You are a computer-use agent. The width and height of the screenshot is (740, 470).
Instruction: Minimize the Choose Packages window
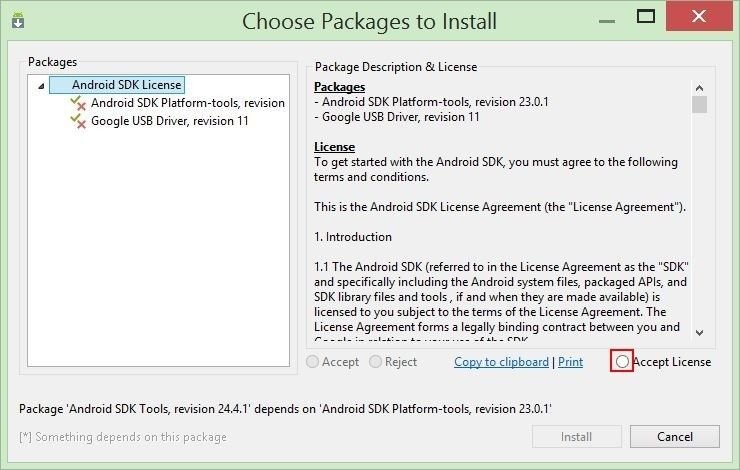[606, 21]
